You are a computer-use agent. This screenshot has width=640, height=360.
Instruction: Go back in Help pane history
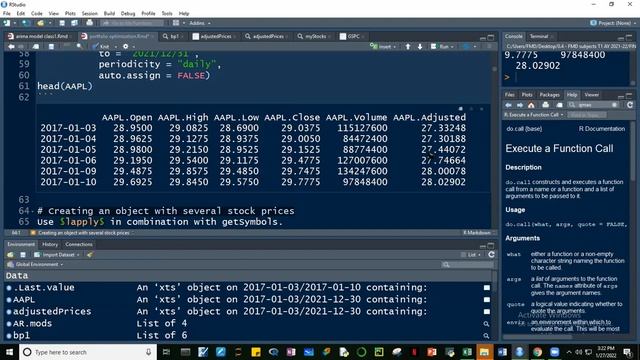[x=509, y=105]
